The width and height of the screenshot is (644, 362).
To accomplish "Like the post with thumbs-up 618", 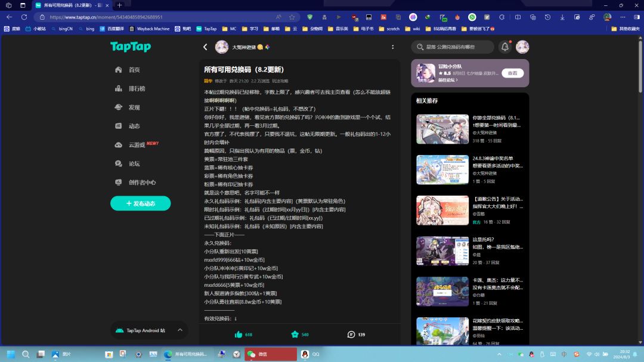I will (x=243, y=335).
